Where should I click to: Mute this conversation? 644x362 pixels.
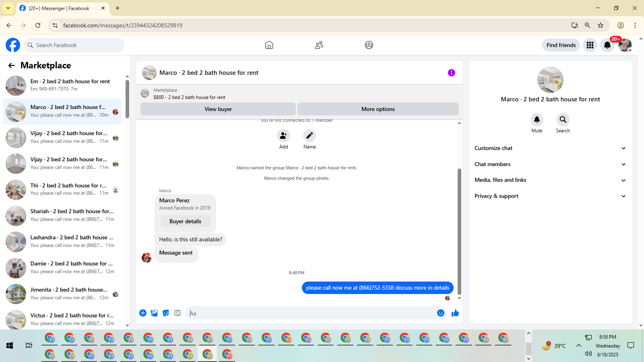(537, 119)
